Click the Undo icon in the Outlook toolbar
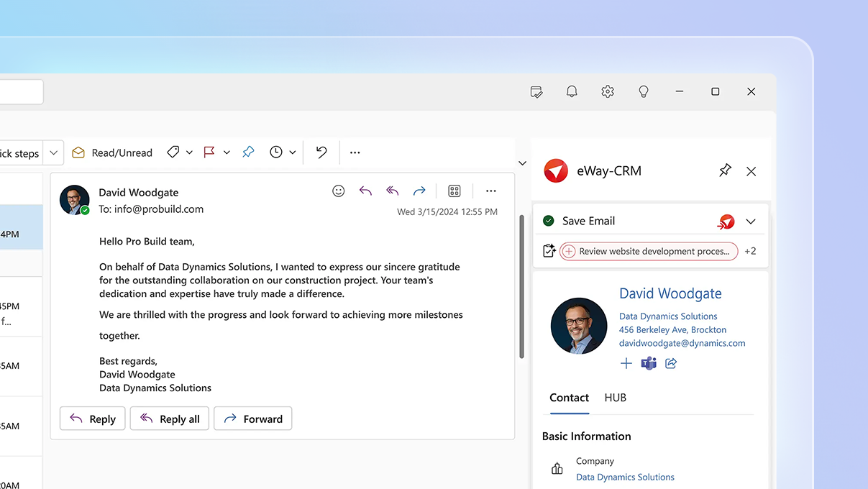Viewport: 868px width, 489px height. 320,152
